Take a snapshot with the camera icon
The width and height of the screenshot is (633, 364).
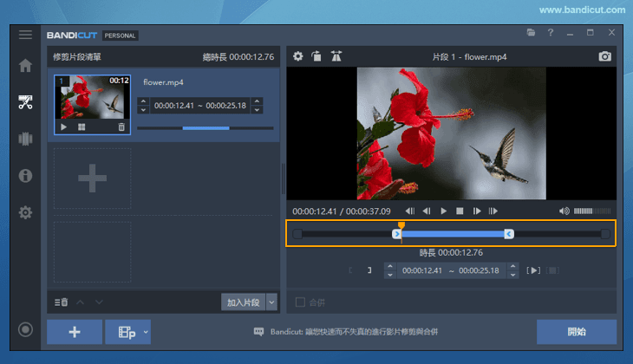[x=604, y=56]
